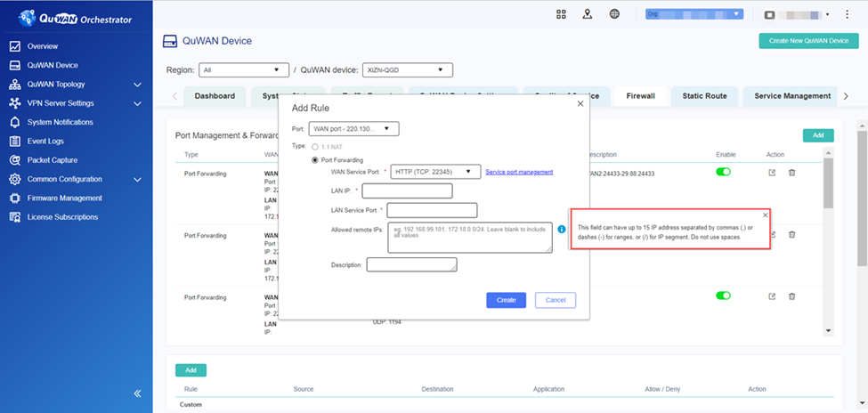Click the QuWAN Orchestrator logo
The height and width of the screenshot is (413, 868).
(x=76, y=19)
